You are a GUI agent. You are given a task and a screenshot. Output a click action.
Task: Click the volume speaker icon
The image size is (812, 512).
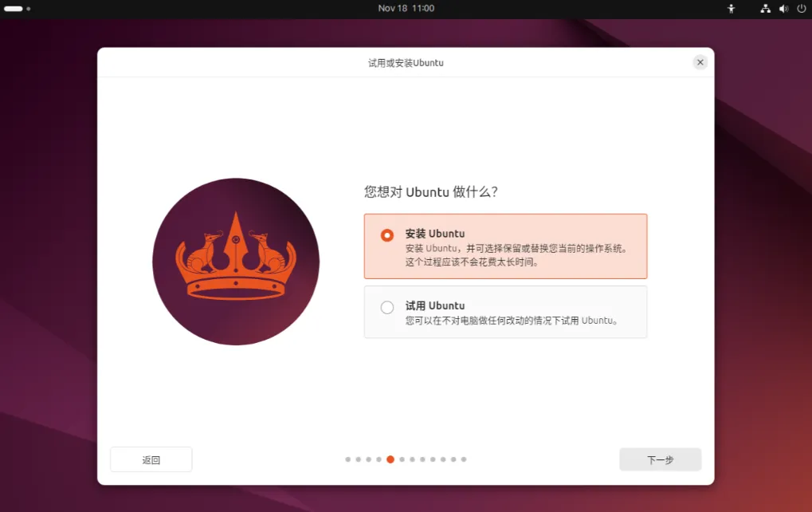click(783, 8)
